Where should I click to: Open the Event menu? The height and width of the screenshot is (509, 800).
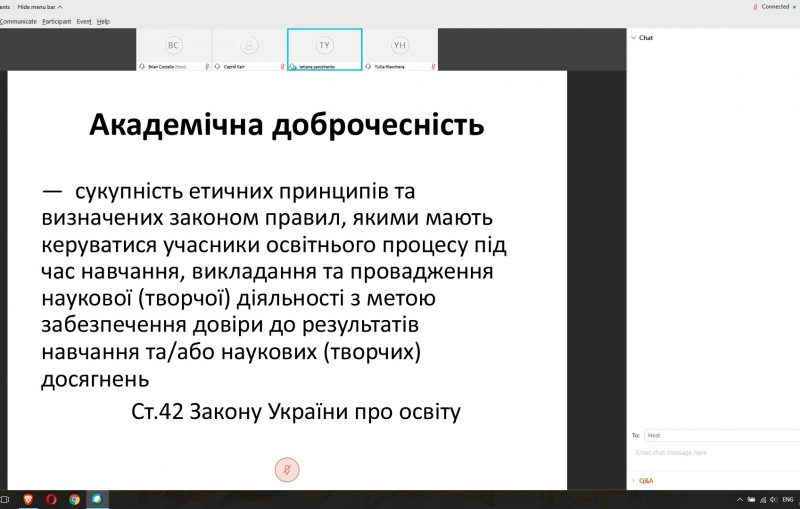point(84,21)
